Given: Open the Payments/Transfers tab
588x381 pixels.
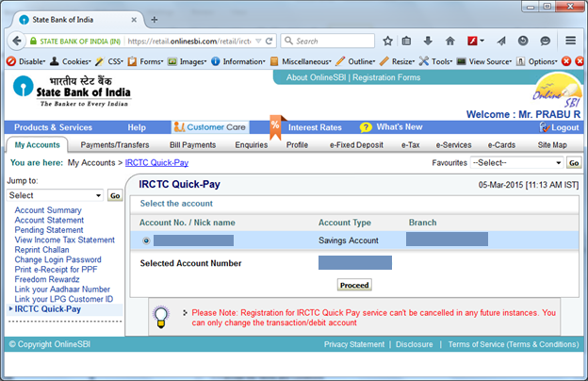Looking at the screenshot, I should click(x=115, y=145).
